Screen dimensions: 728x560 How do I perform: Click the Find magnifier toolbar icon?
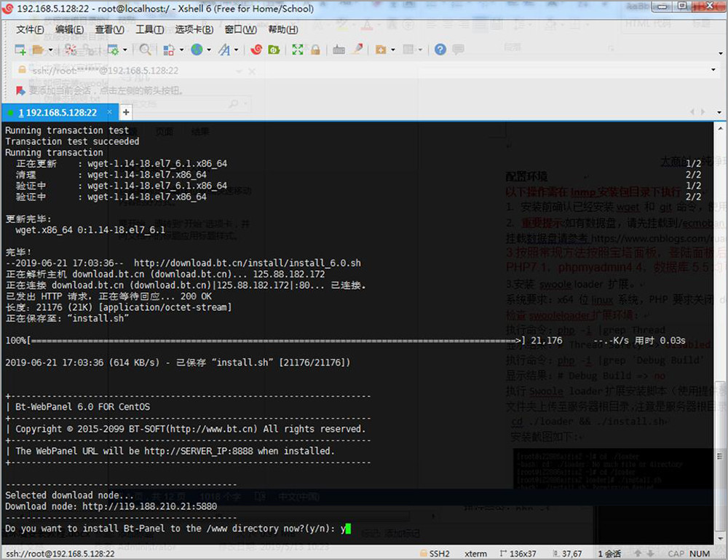point(146,50)
